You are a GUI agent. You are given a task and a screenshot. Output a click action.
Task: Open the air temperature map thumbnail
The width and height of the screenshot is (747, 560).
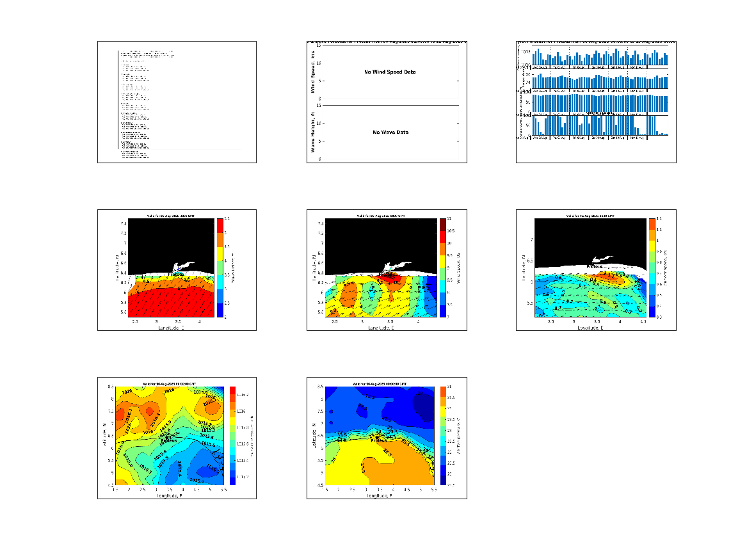click(387, 438)
